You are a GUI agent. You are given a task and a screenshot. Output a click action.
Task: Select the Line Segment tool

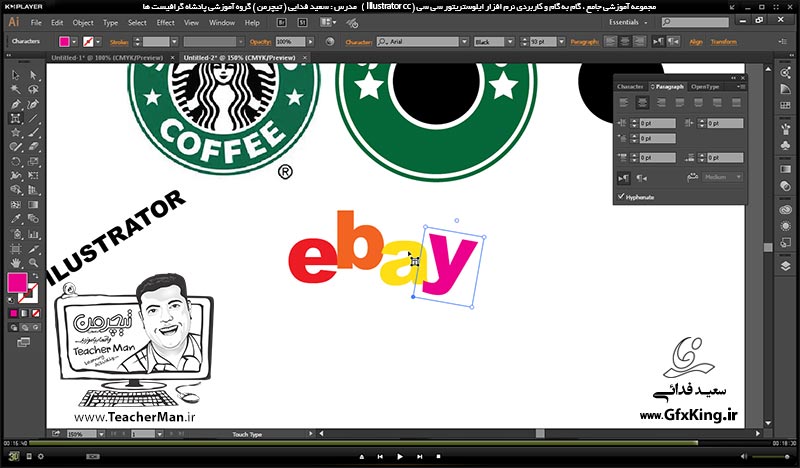point(33,118)
